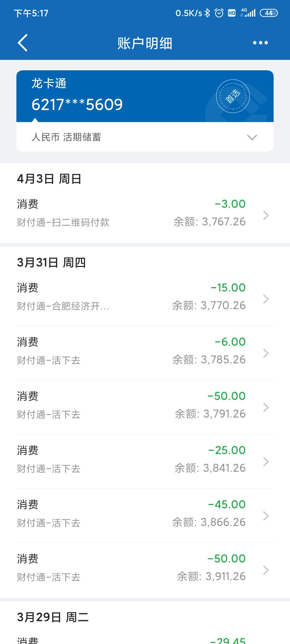Open details arrow for the -6.00 transaction

pos(266,353)
